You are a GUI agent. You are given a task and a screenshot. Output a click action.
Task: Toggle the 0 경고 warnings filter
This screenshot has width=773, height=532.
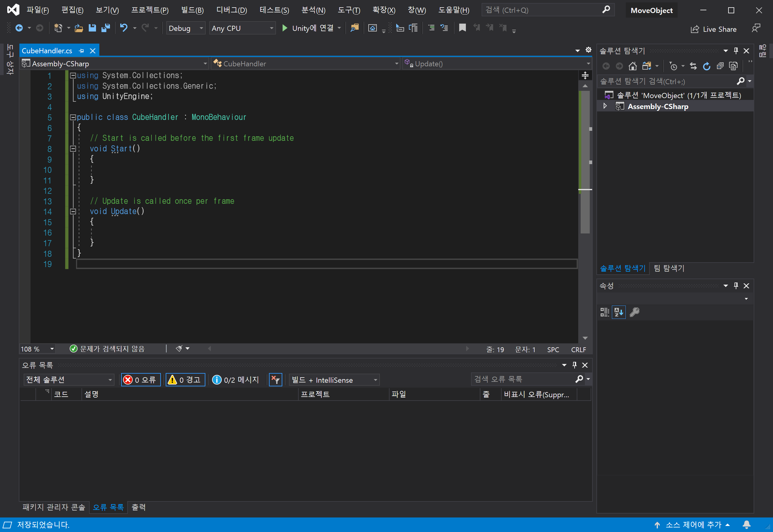tap(185, 380)
